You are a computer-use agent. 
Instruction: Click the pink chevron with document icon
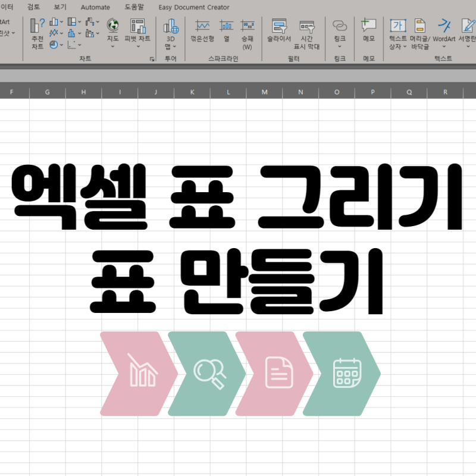point(274,374)
